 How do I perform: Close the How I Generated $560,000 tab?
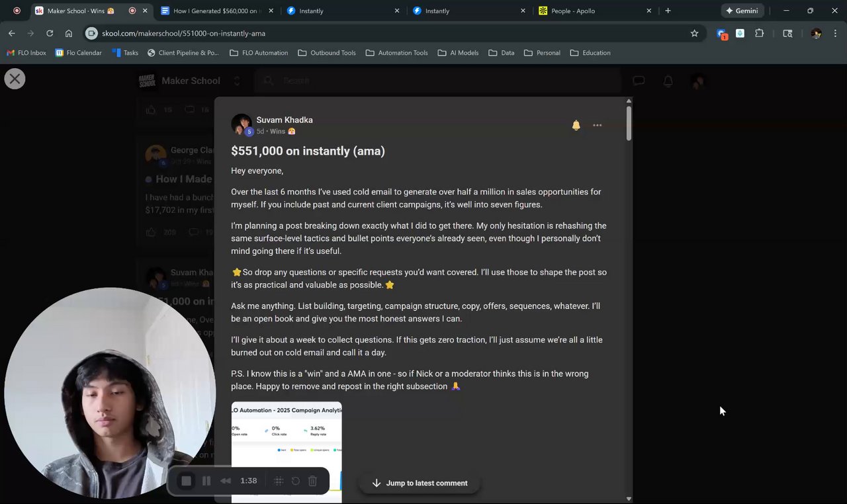point(271,11)
